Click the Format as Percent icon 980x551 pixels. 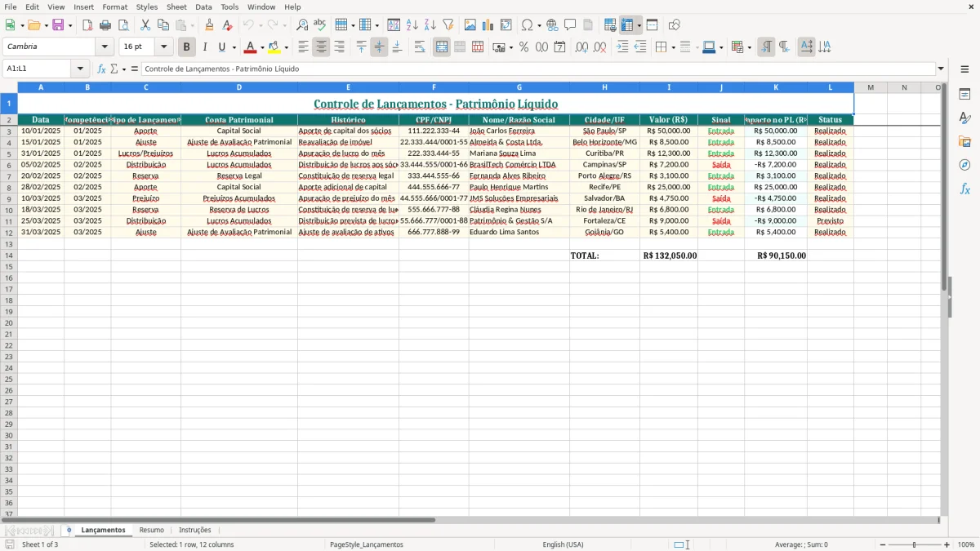(523, 47)
